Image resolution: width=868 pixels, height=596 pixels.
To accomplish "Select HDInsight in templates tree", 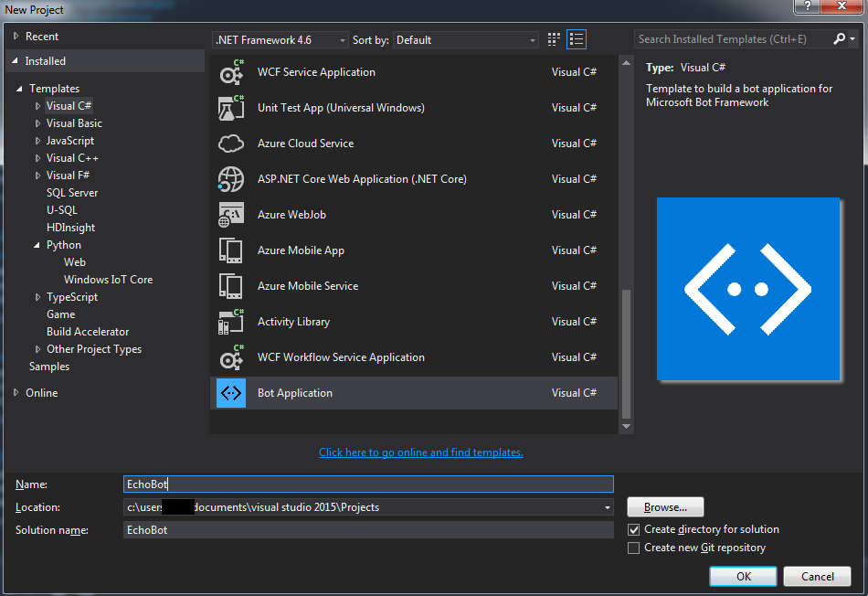I will tap(71, 228).
